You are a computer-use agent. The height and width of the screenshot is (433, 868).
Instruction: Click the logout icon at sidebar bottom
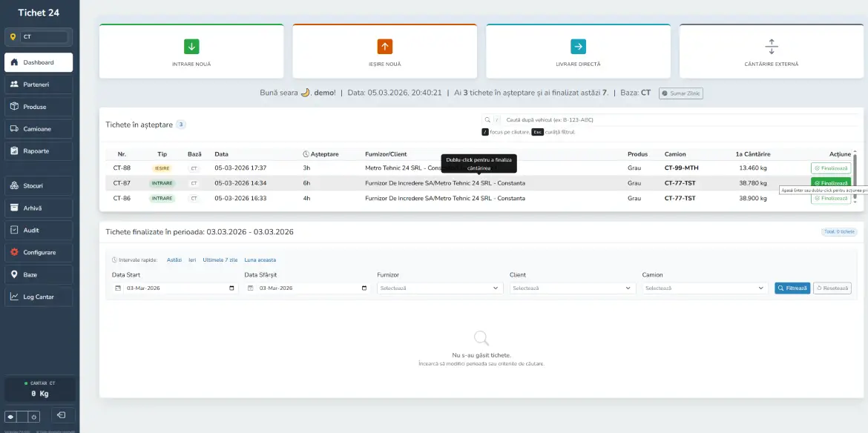coord(62,416)
